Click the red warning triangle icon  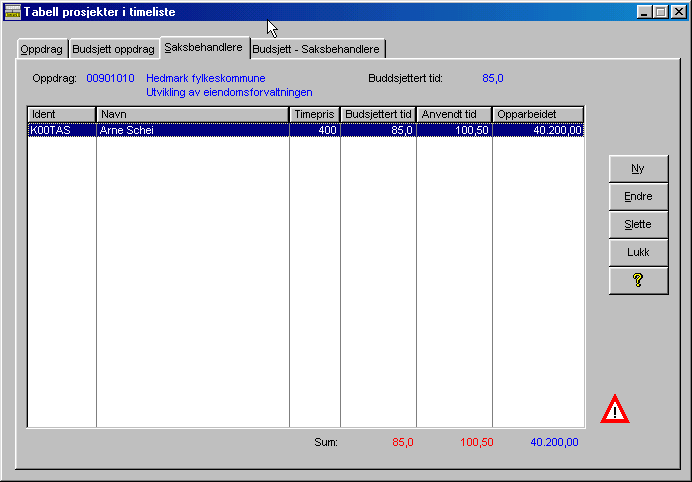pos(614,409)
